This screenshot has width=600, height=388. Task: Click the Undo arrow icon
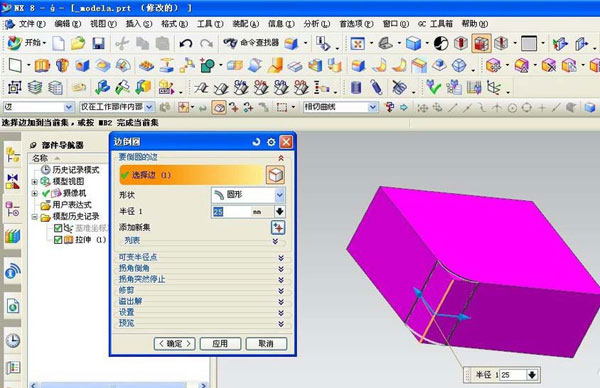tap(186, 43)
